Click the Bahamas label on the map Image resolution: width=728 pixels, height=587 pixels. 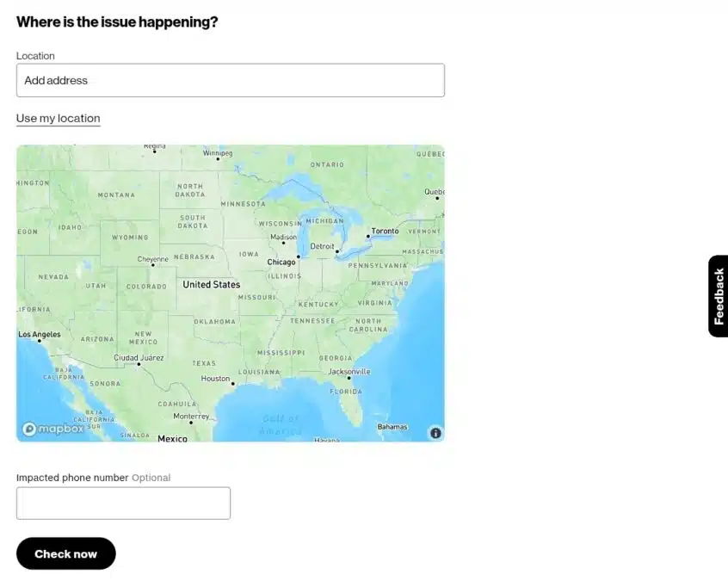(x=392, y=427)
